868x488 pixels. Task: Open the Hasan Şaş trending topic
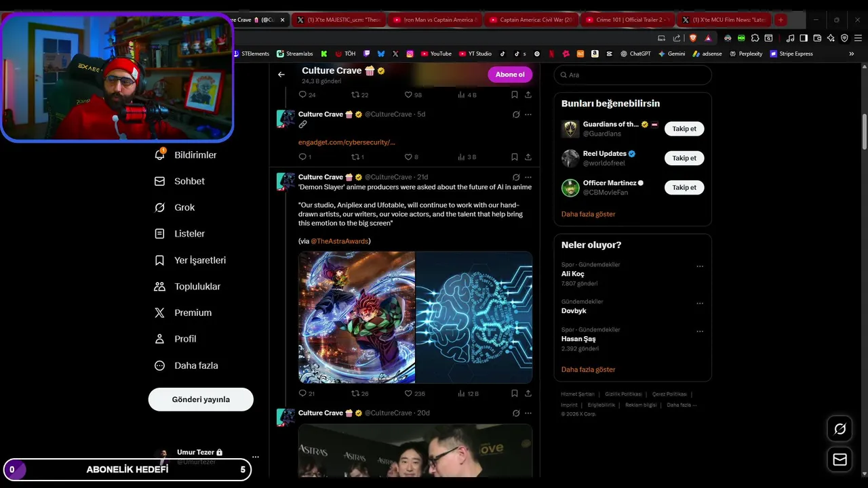(x=578, y=339)
